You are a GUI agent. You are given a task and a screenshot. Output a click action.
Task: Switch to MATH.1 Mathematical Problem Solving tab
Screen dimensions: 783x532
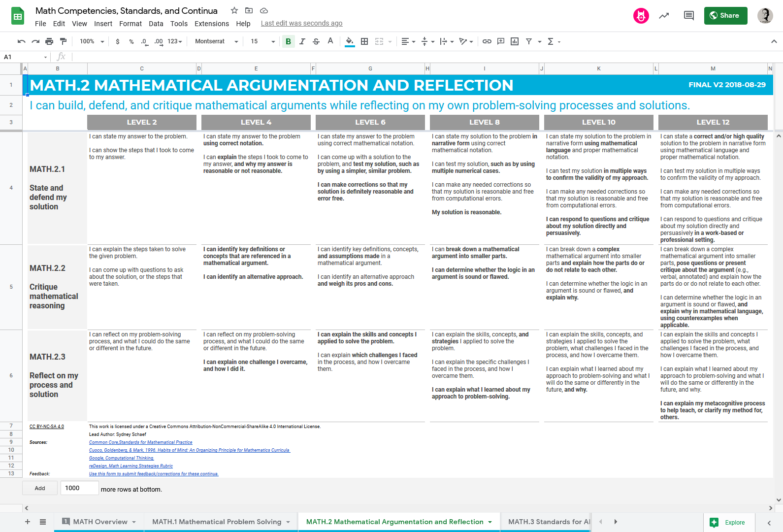click(x=217, y=522)
